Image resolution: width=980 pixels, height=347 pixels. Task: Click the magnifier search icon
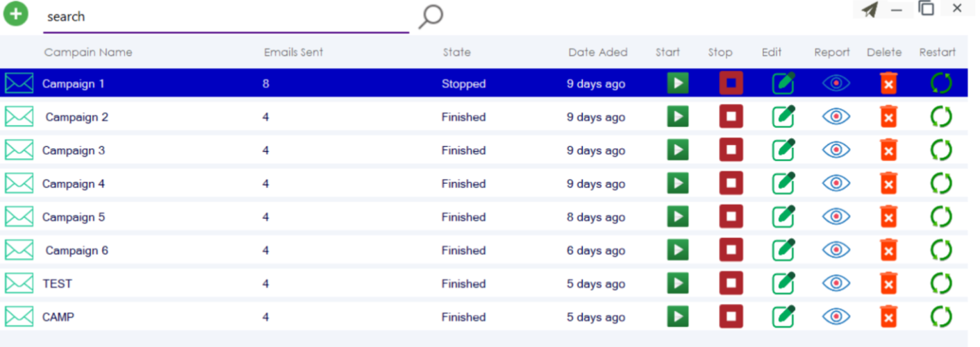(431, 16)
